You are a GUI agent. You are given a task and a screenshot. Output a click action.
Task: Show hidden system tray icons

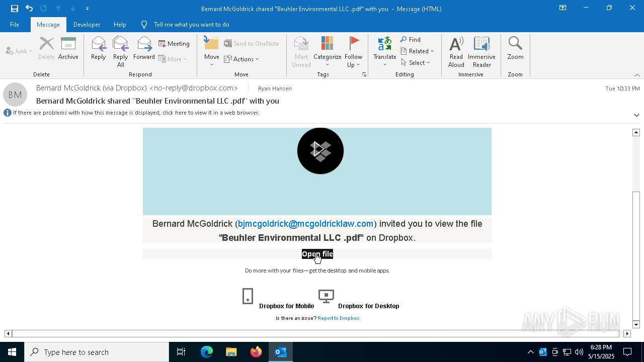pyautogui.click(x=530, y=352)
